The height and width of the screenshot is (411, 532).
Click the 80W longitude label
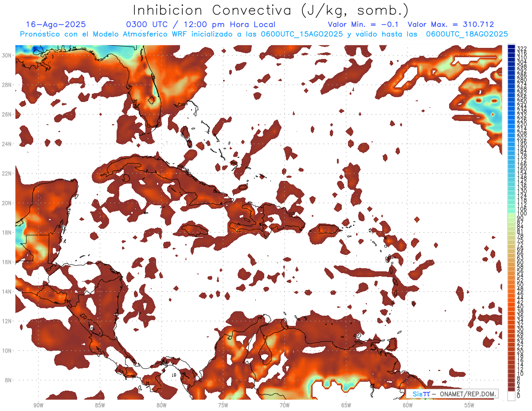161,405
